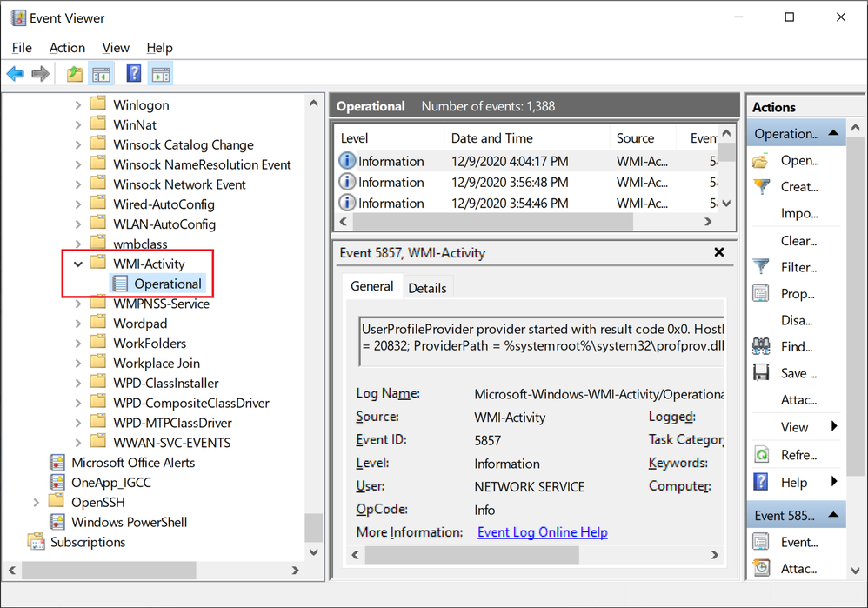
Task: Click the Operational log icon under WMI-Activity
Action: 120,284
